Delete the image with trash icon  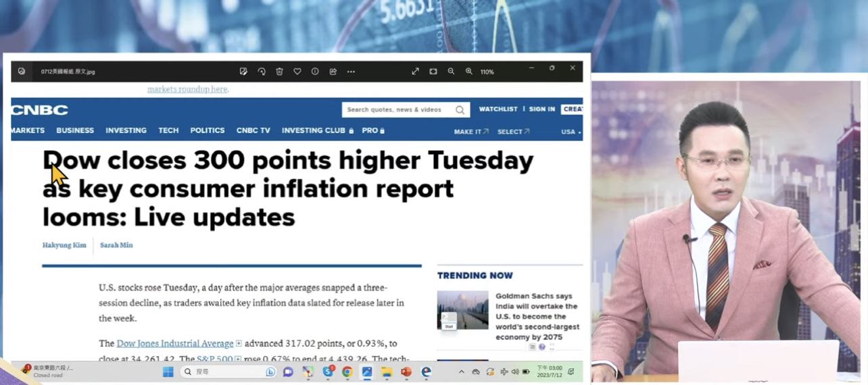[279, 72]
